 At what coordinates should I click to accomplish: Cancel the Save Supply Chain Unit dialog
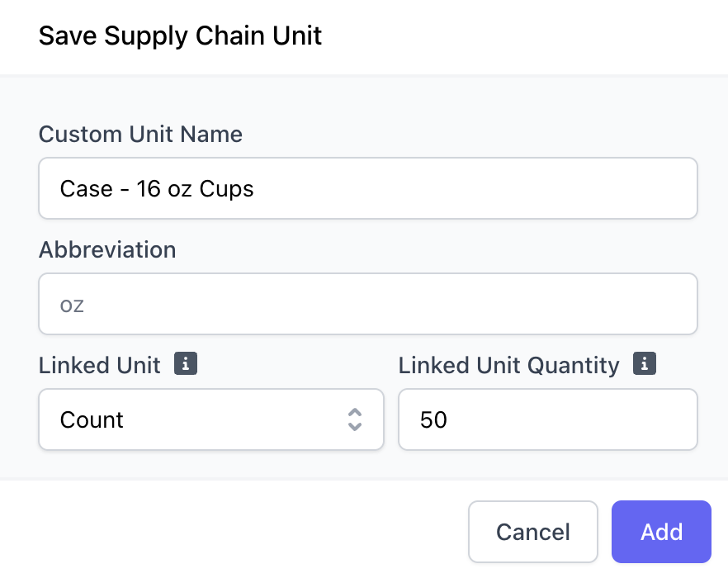[533, 532]
